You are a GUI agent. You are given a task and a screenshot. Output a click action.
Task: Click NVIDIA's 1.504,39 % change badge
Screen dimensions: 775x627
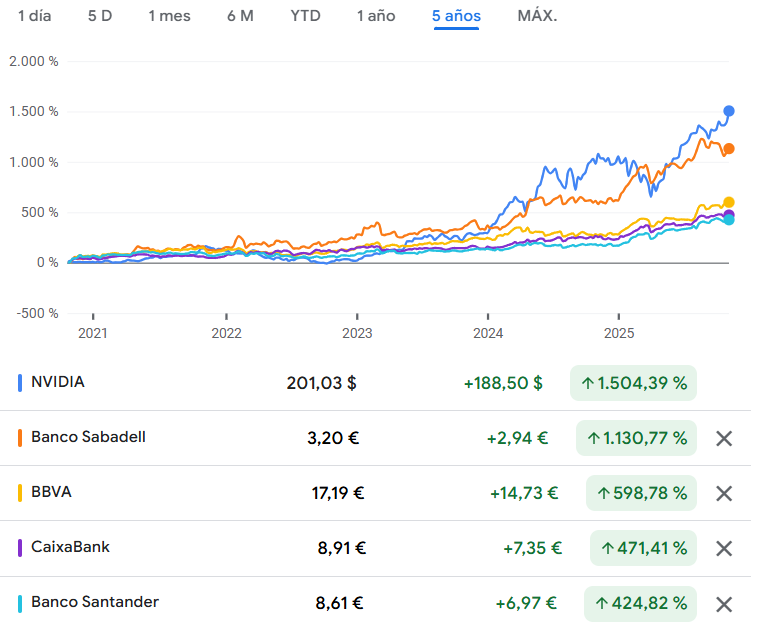[x=634, y=383]
